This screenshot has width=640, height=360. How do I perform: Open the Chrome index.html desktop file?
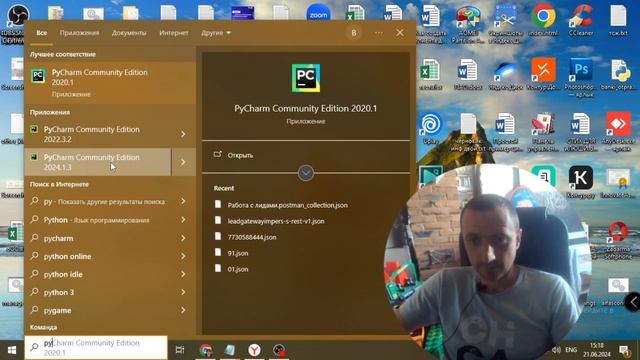point(543,21)
